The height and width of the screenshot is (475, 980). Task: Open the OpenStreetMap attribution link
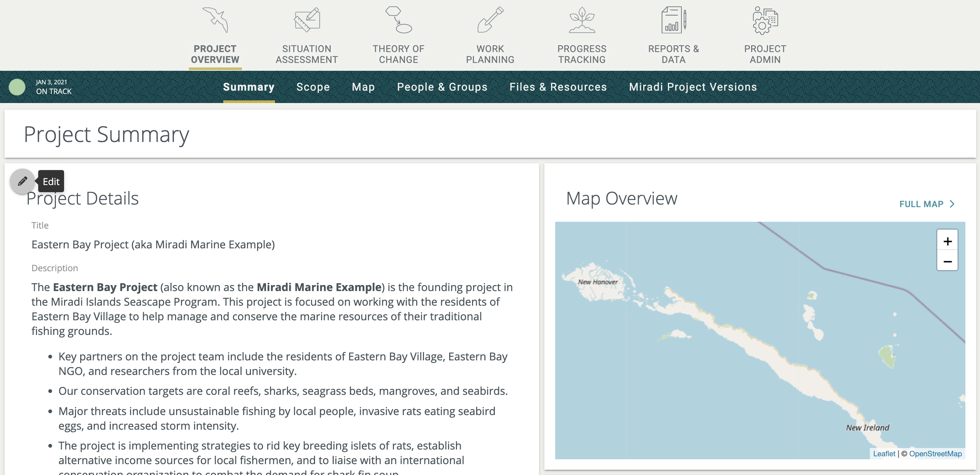pyautogui.click(x=935, y=453)
